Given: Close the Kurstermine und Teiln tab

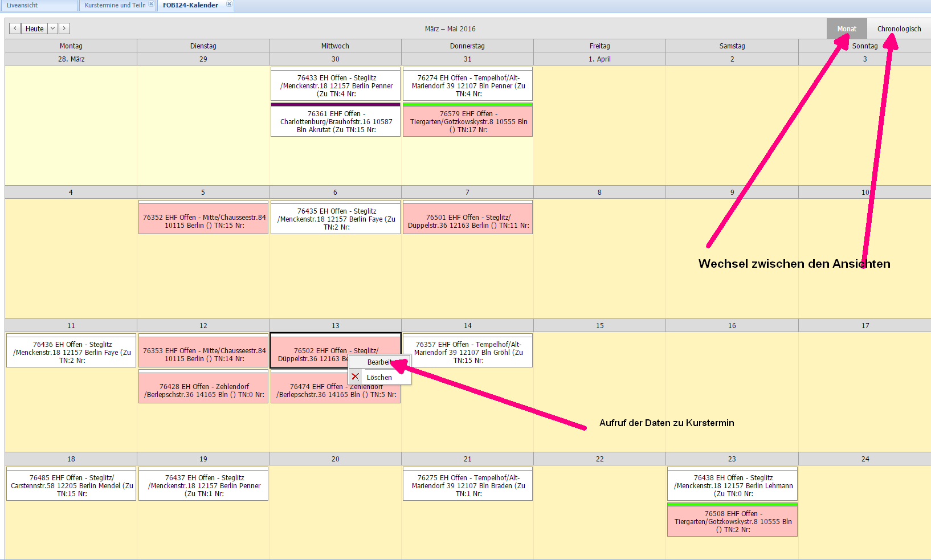Looking at the screenshot, I should pos(151,4).
